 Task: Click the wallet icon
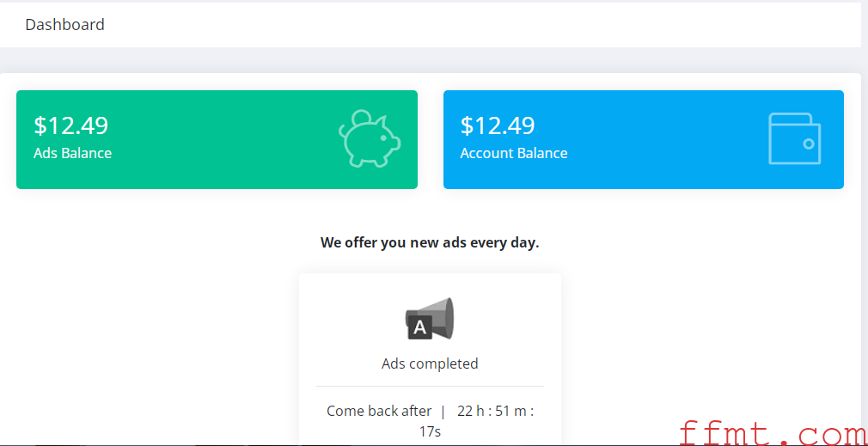(x=794, y=138)
